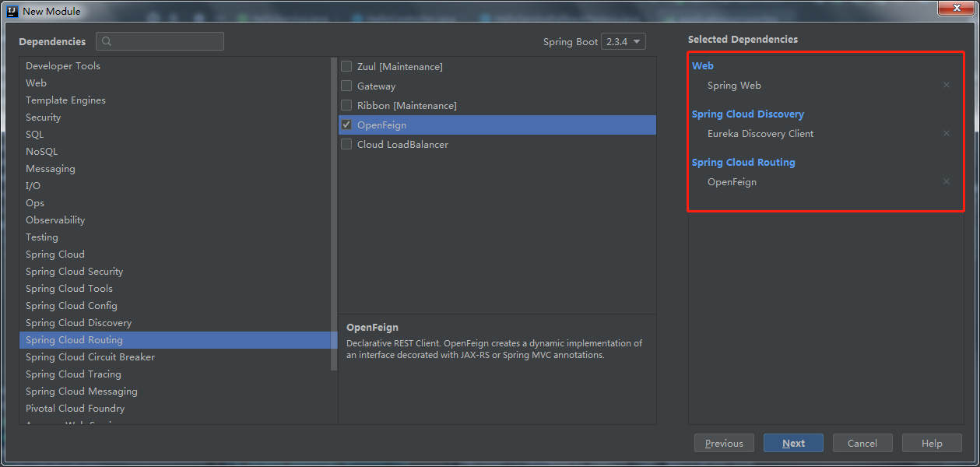Open Template Engines category
Viewport: 980px width, 467px height.
(177, 100)
